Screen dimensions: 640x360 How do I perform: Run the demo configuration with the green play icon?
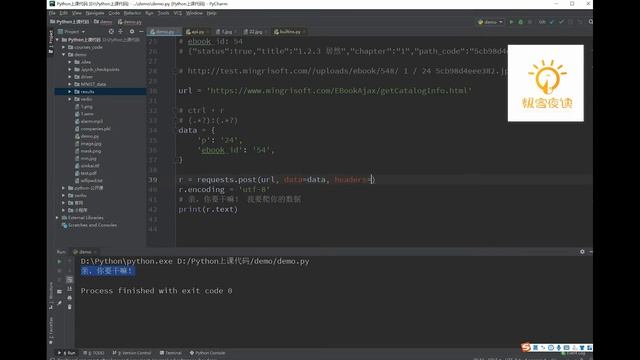point(511,22)
